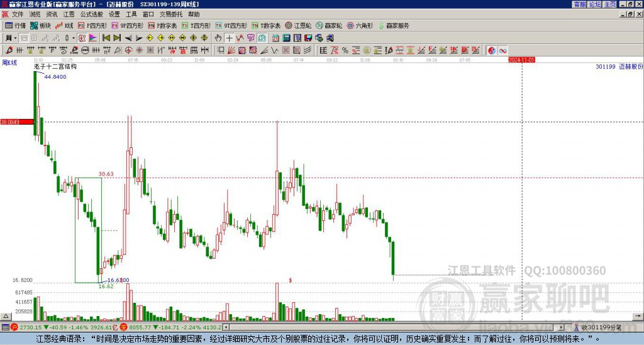The width and height of the screenshot is (644, 345).
Task: Click the calculator icon in toolbar
Action: [286, 38]
